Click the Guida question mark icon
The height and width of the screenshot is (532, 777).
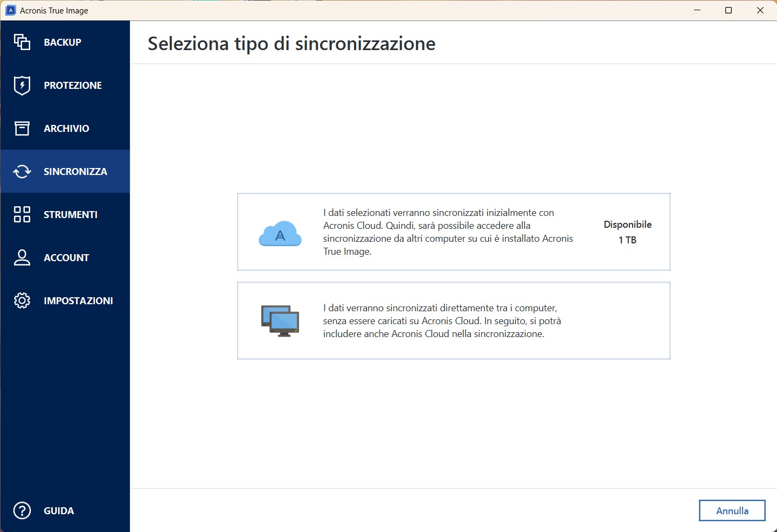(22, 510)
